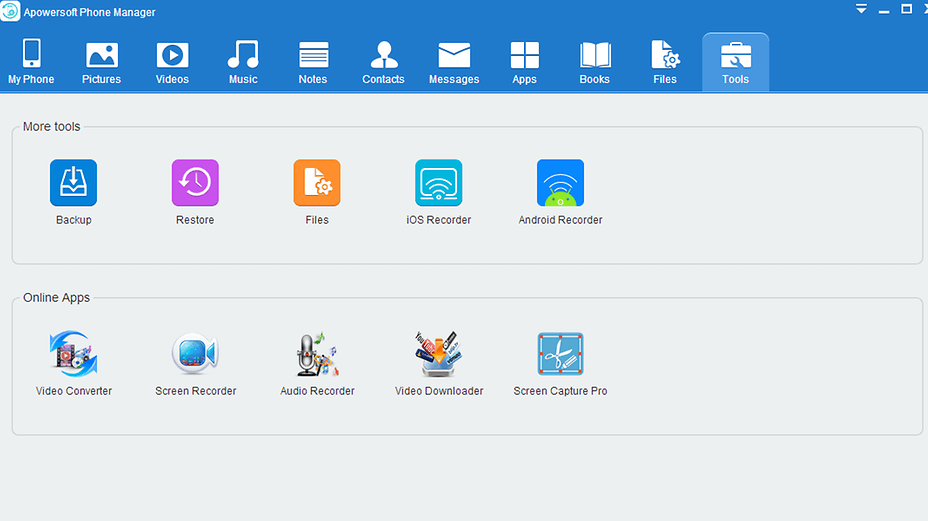Click the Audio Recorder label
Viewport: 928px width, 521px height.
point(317,391)
